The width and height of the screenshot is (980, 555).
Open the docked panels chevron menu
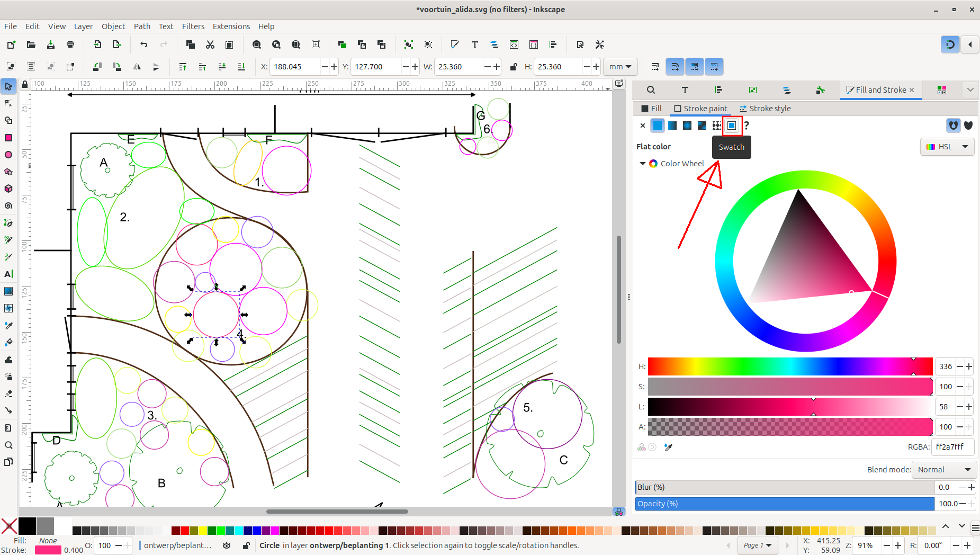970,90
